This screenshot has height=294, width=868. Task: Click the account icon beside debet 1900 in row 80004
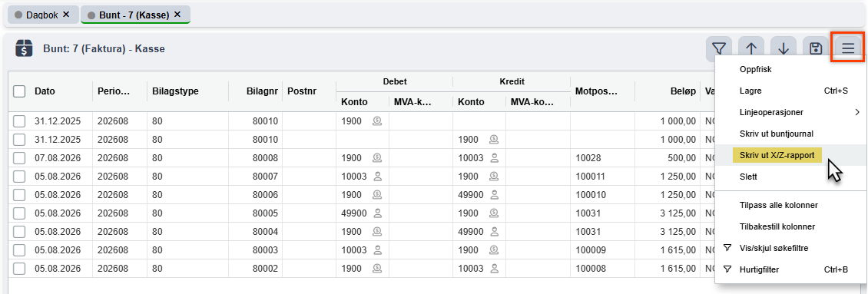click(x=377, y=231)
